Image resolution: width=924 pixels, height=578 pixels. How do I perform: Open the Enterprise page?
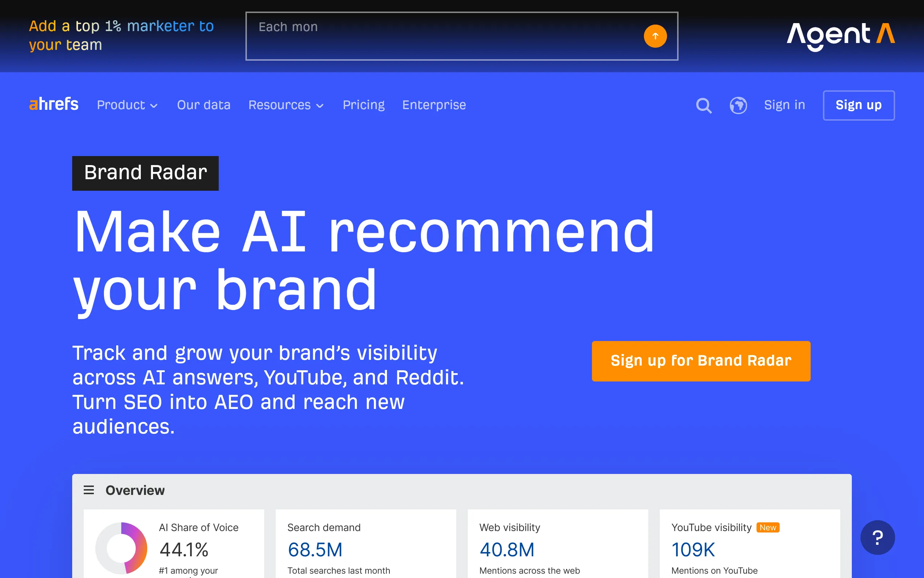pos(434,105)
